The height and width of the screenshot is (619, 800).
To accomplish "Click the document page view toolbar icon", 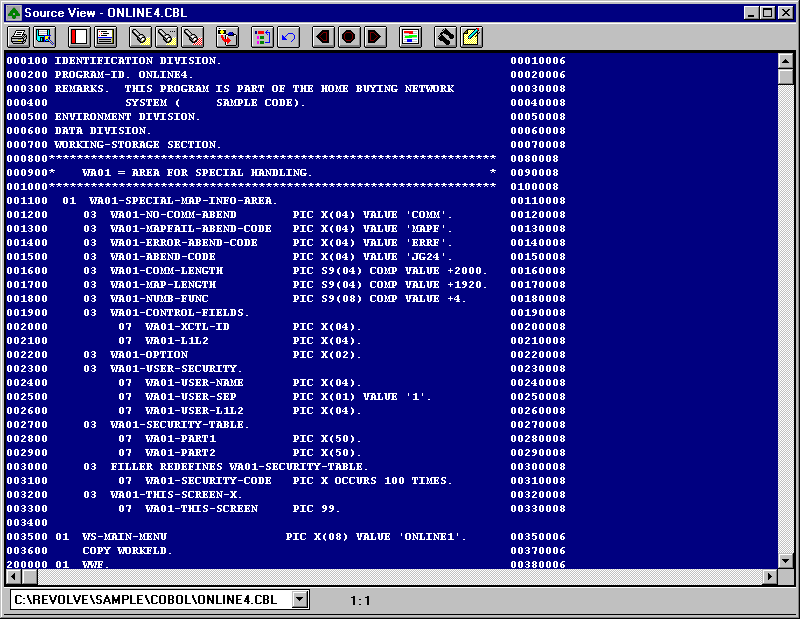I will (x=105, y=37).
